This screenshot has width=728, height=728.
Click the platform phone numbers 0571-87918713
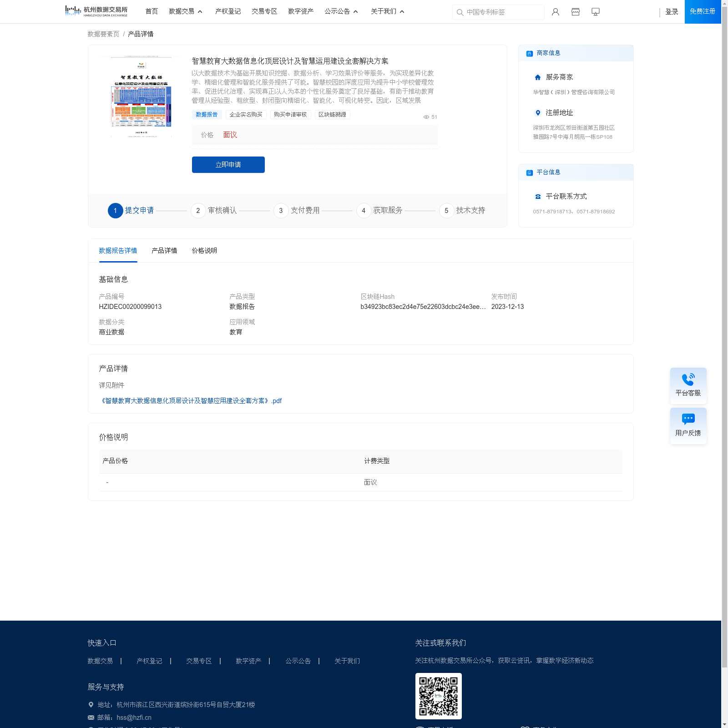click(574, 212)
